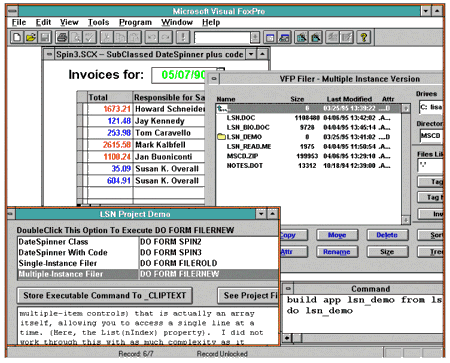Viewport: 450px width, 363px height.
Task: Click the Directory field showing MSCD
Action: point(431,136)
